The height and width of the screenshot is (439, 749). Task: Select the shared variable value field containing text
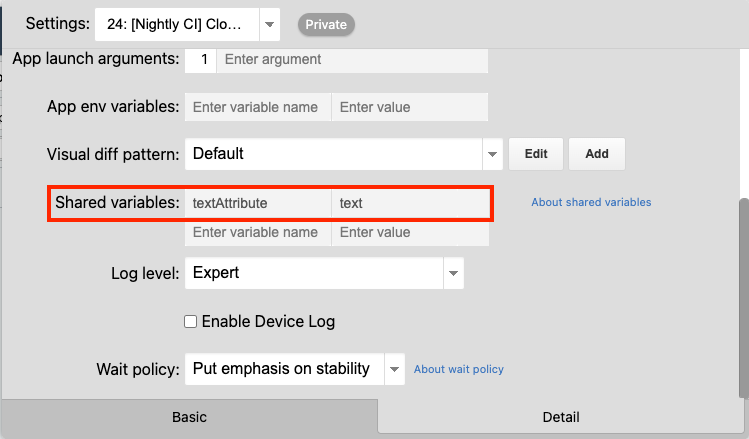point(410,203)
